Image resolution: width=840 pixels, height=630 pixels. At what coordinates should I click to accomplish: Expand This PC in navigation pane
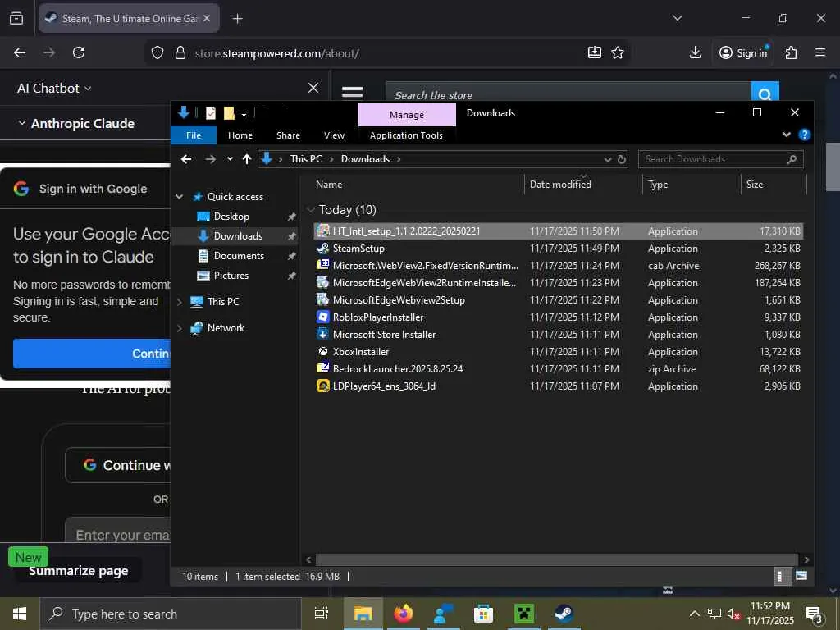click(180, 302)
